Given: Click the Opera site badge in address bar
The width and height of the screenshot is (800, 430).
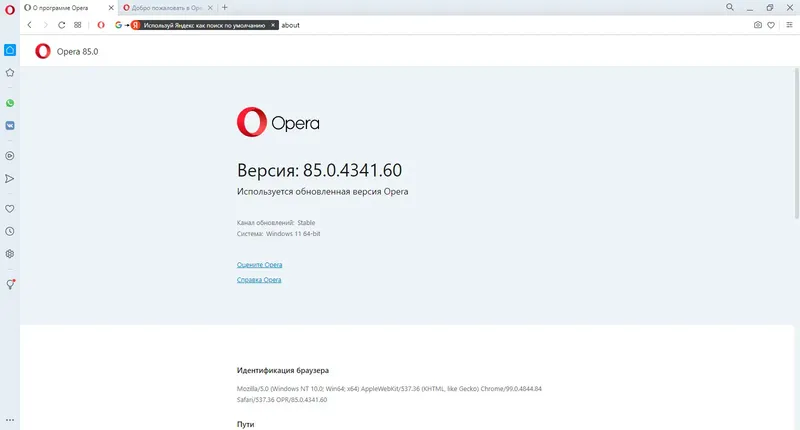Looking at the screenshot, I should click(x=101, y=25).
